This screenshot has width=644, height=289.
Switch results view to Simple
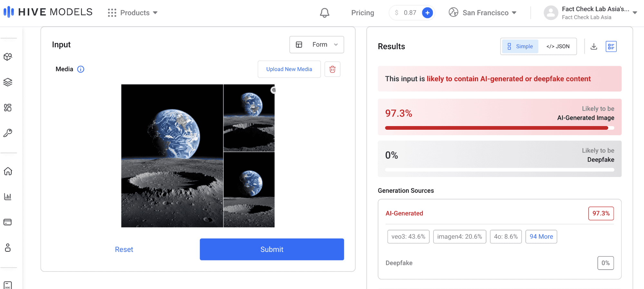(520, 47)
